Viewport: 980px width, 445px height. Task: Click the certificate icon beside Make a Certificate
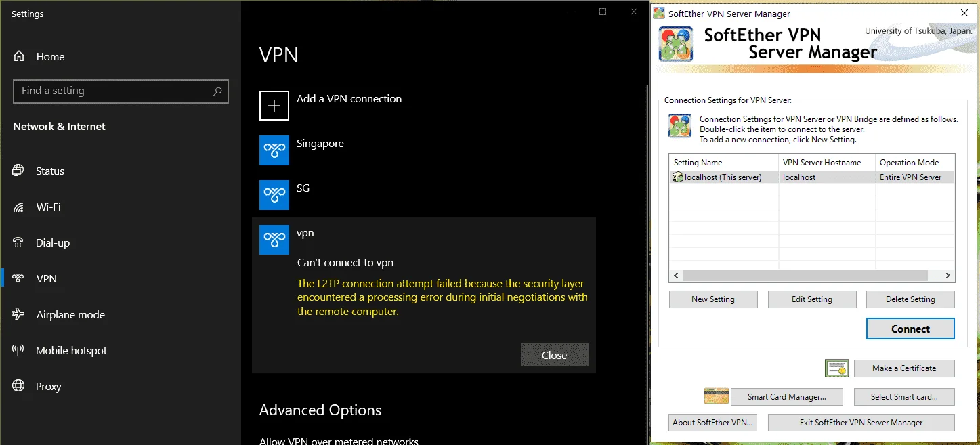[837, 368]
